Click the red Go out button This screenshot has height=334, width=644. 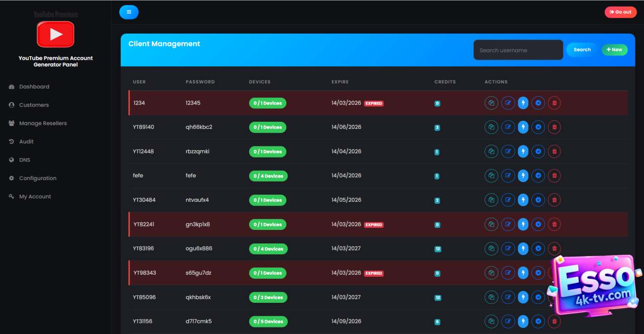pyautogui.click(x=620, y=12)
